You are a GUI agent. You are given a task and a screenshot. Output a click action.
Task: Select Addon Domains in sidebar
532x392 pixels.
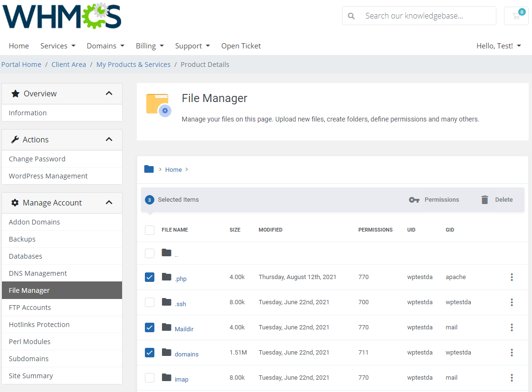pyautogui.click(x=62, y=222)
